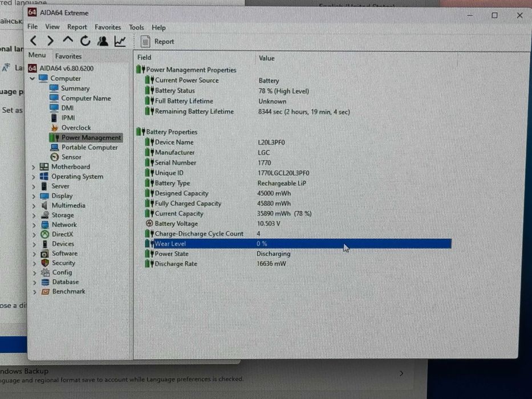Click the Display monitor icon in tree

click(44, 196)
